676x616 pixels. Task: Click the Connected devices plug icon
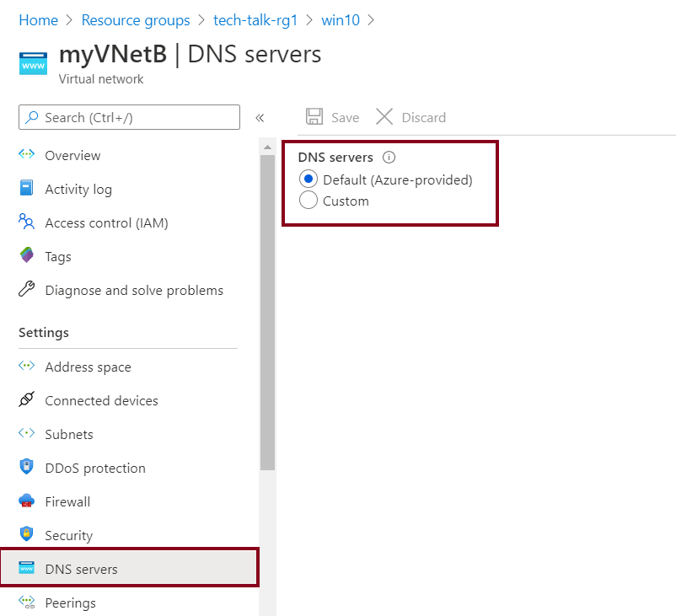pyautogui.click(x=26, y=399)
